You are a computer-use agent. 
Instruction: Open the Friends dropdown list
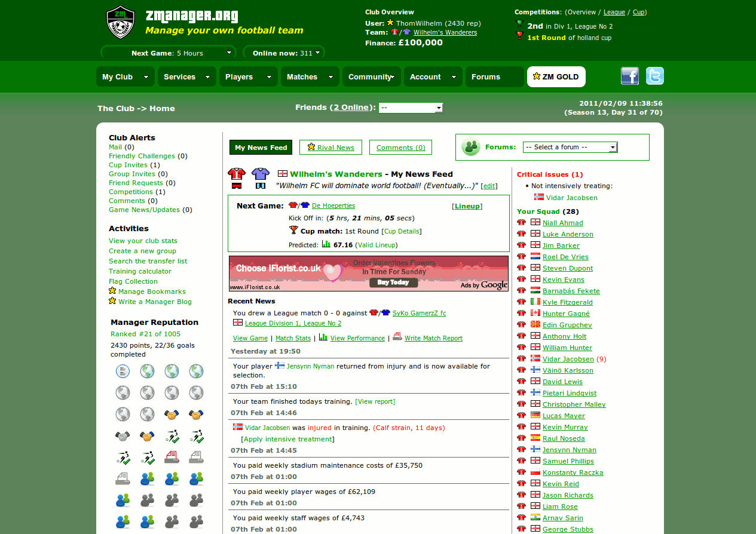[411, 108]
